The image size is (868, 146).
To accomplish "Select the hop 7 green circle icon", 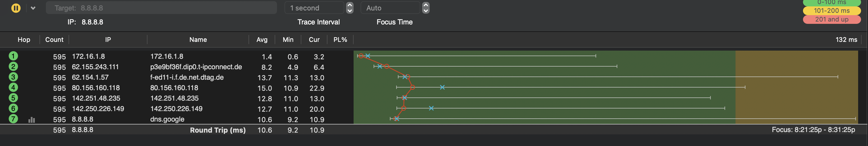I will [13, 119].
